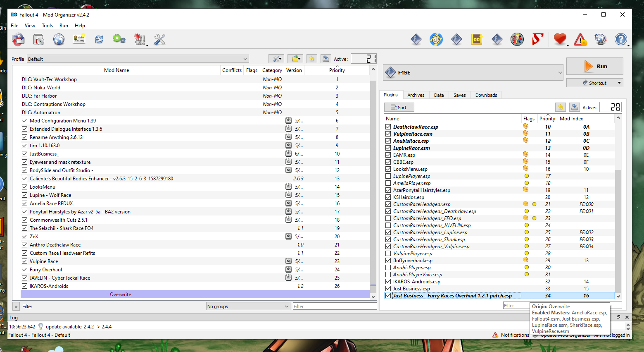Open the Profiles ID card icon
The height and width of the screenshot is (352, 644).
(79, 40)
